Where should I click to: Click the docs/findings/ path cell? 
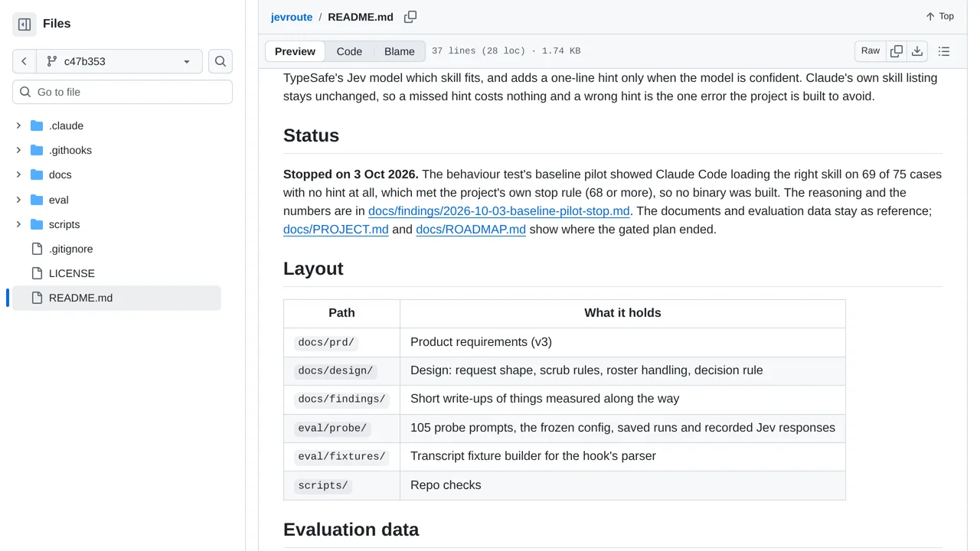pyautogui.click(x=341, y=399)
